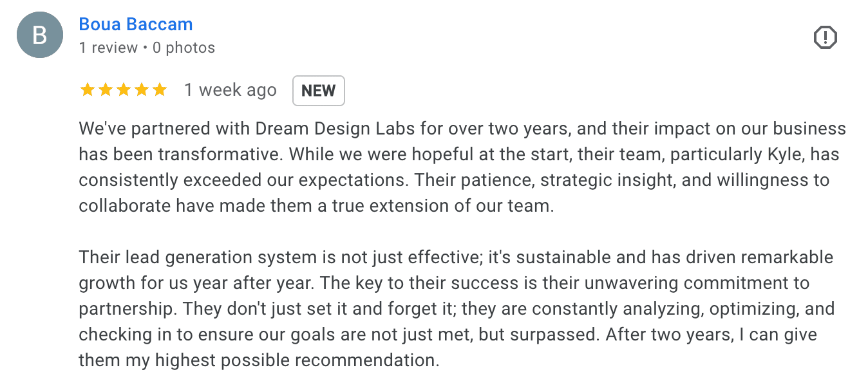Screen dimensions: 868x390
Task: Click the second gold rating star
Action: (105, 90)
